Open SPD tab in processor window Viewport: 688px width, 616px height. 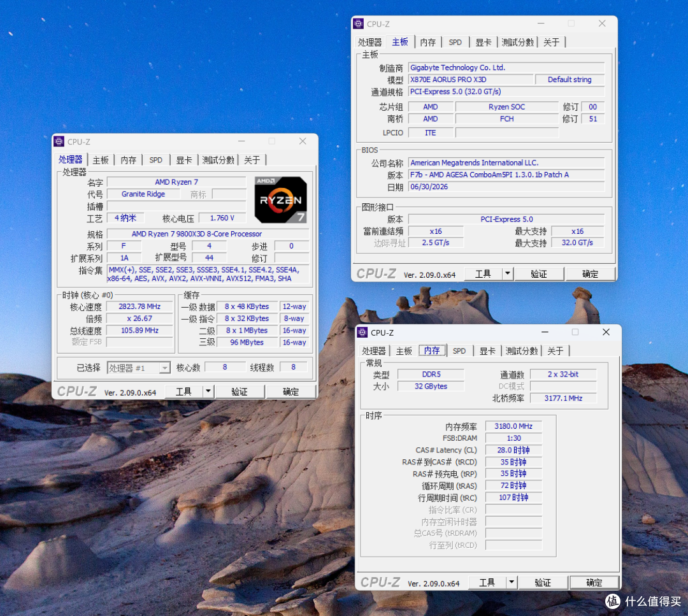[x=156, y=160]
